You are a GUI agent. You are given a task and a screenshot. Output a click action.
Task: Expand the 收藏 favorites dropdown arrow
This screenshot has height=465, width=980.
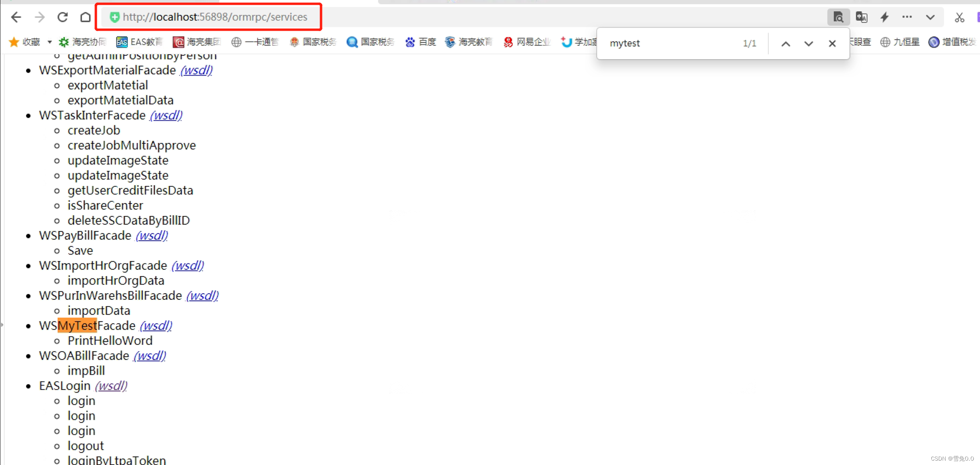pos(49,42)
